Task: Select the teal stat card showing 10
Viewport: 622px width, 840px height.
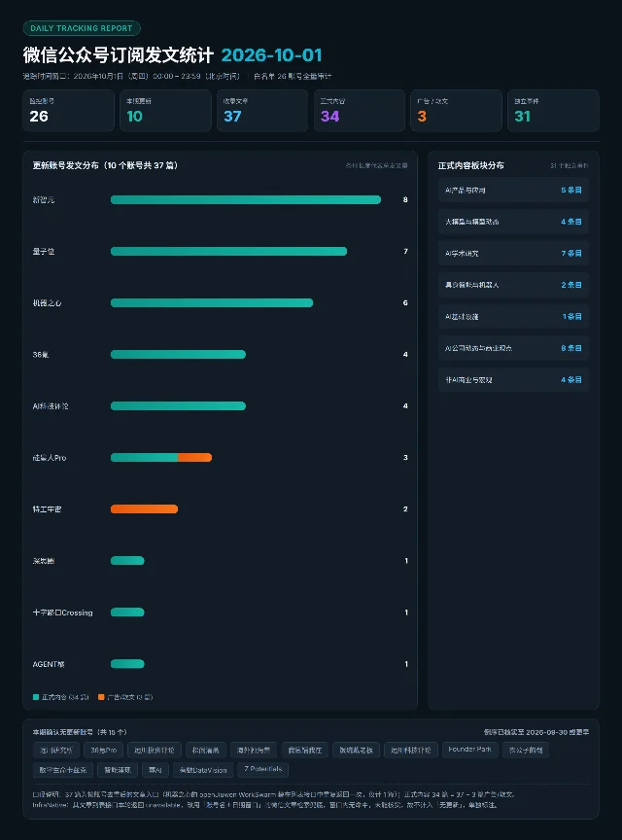Action: tap(165, 111)
